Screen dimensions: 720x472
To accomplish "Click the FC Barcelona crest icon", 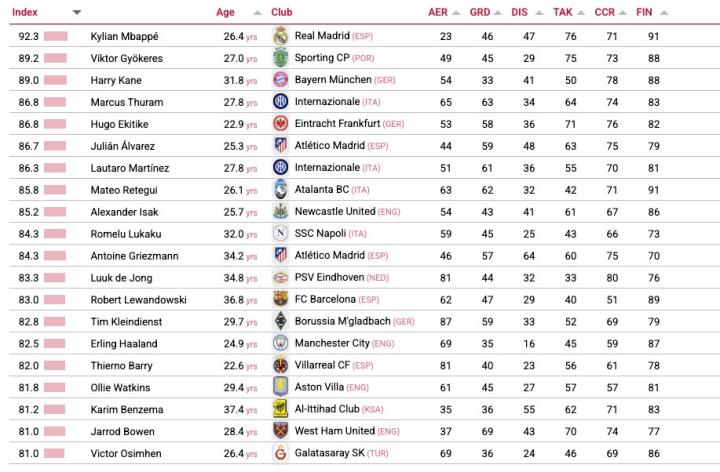I will tap(280, 299).
